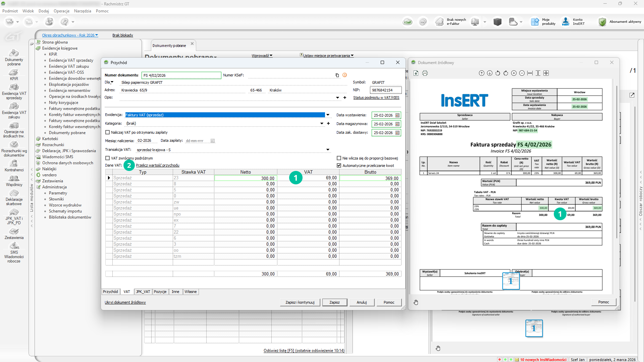The width and height of the screenshot is (644, 362).
Task: Download the source document file
Action: [x=416, y=73]
